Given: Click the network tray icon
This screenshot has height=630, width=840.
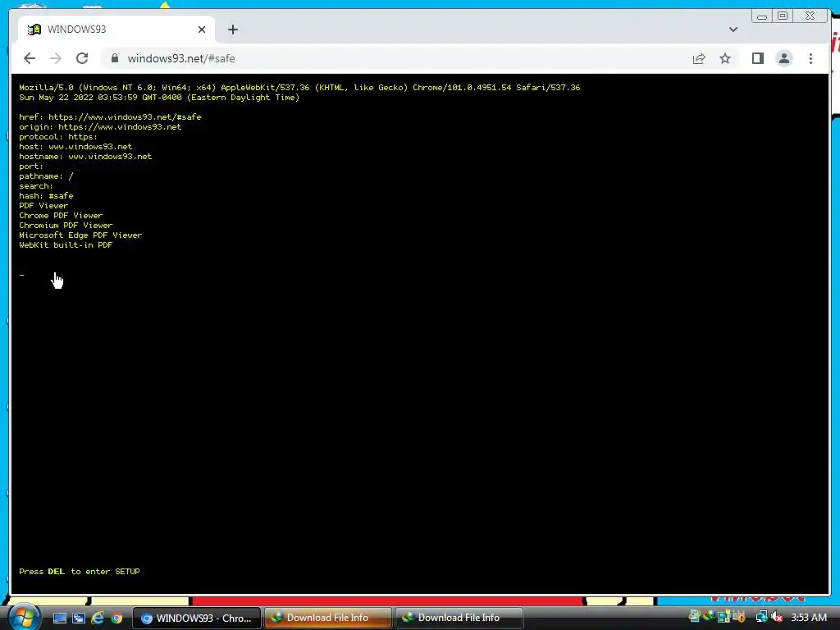Looking at the screenshot, I should (x=761, y=617).
